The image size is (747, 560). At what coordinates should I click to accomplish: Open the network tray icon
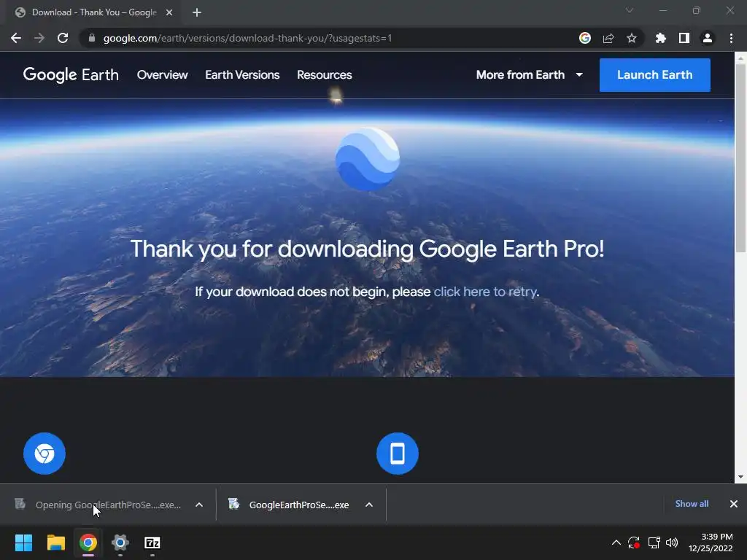click(x=654, y=542)
